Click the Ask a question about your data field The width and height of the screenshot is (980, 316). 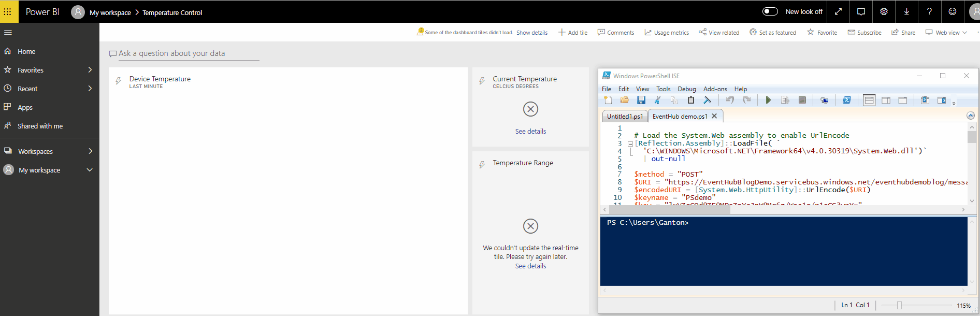(189, 53)
